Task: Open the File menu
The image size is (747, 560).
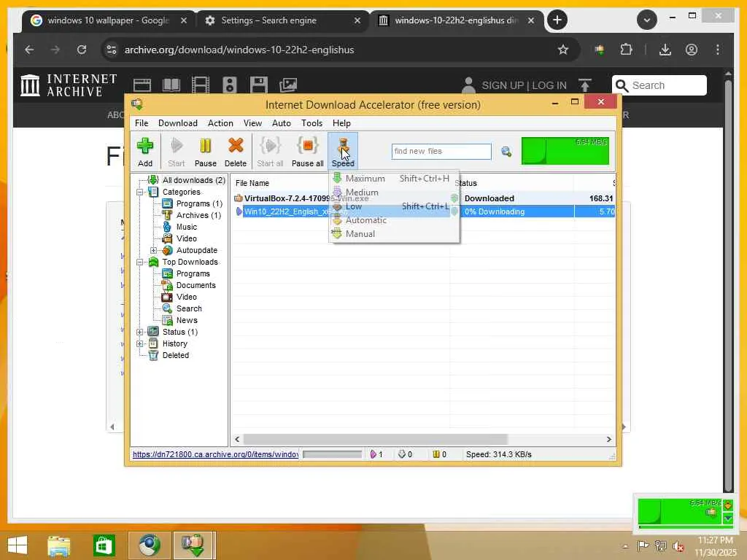Action: coord(142,122)
